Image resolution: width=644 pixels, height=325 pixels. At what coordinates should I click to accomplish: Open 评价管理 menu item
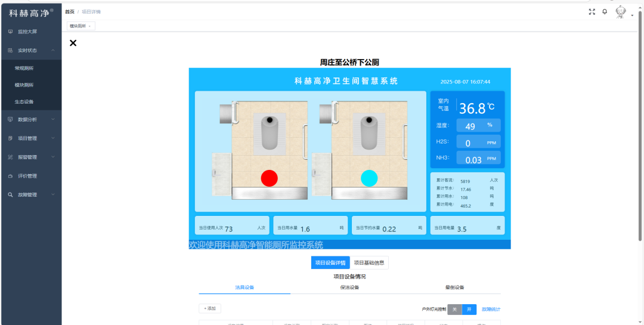point(31,176)
